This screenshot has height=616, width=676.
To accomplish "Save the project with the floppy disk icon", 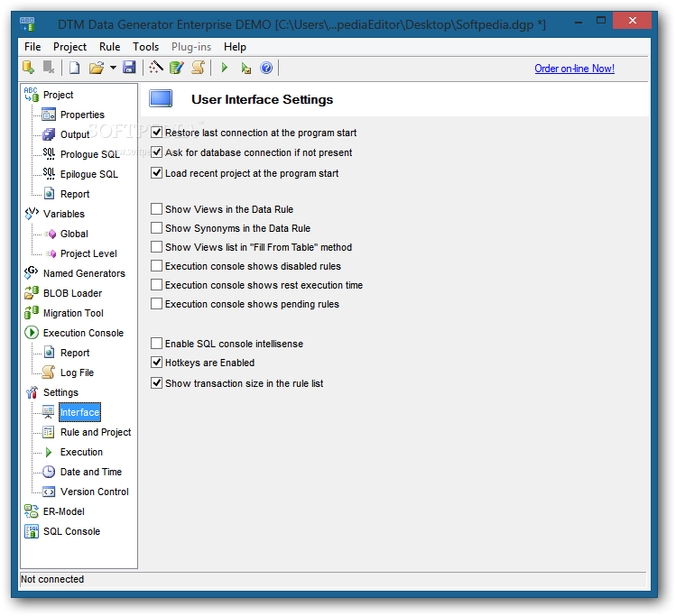I will [x=129, y=68].
